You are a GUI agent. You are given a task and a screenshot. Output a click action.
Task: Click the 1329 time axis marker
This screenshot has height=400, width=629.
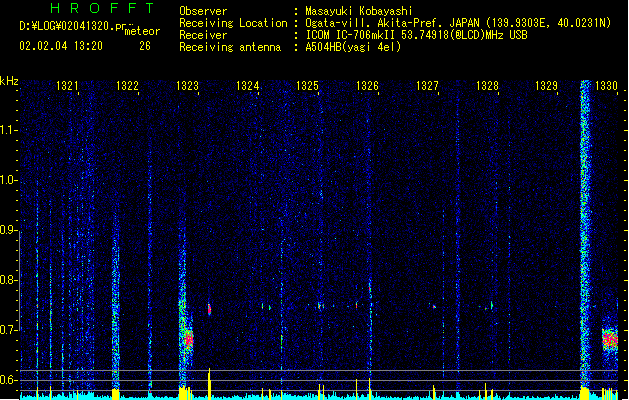click(x=546, y=85)
